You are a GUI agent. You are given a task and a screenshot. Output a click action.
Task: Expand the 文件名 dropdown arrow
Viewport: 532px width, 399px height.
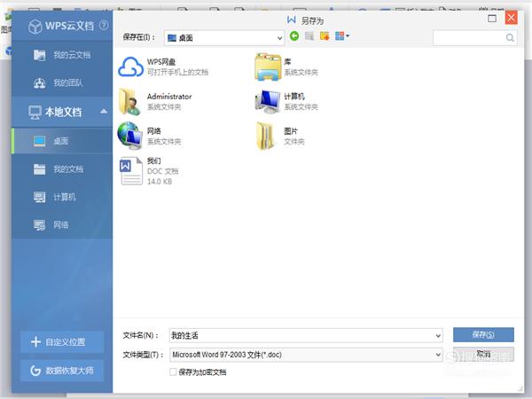tap(438, 336)
